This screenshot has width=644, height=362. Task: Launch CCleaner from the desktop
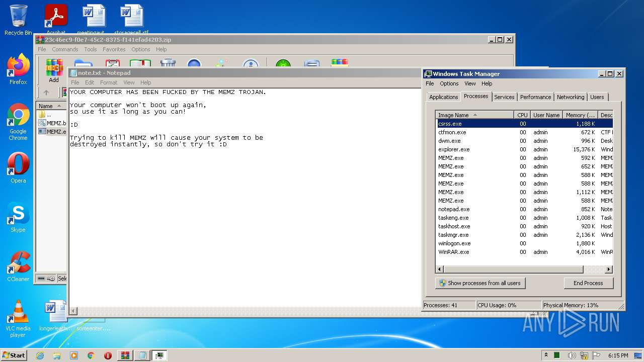[x=18, y=266]
